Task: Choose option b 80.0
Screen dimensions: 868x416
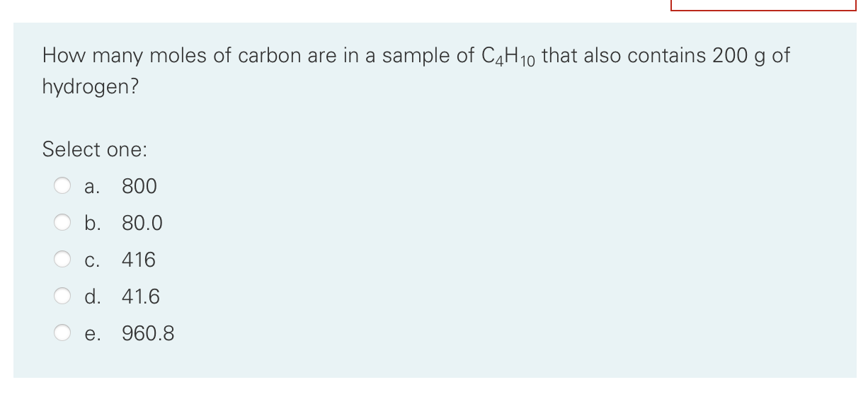Action: point(62,222)
